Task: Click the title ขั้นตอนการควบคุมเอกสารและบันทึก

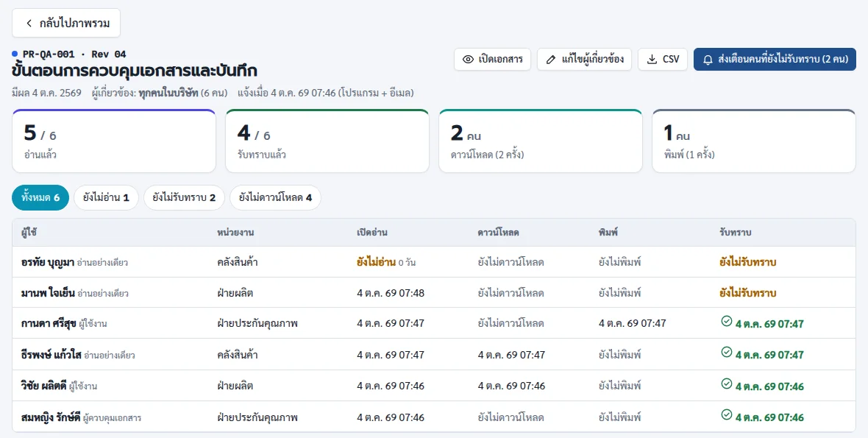Action: tap(135, 71)
